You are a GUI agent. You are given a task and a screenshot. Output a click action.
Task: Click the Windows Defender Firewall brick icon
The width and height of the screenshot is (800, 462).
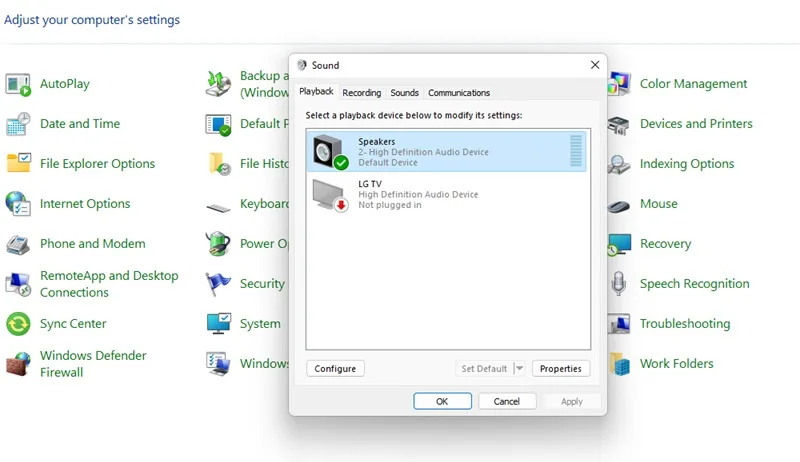(18, 364)
